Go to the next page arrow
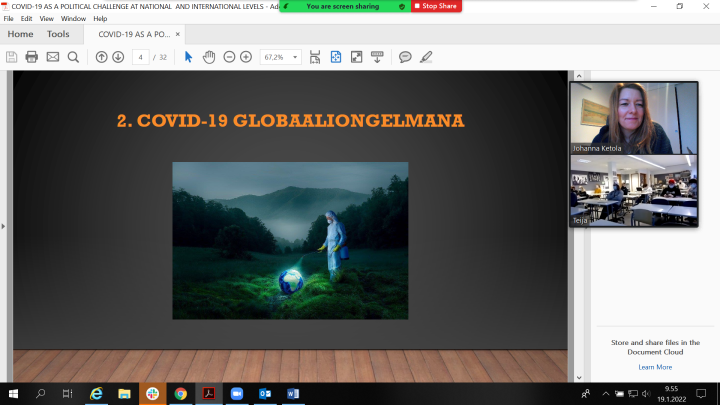This screenshot has height=405, width=720. click(118, 57)
